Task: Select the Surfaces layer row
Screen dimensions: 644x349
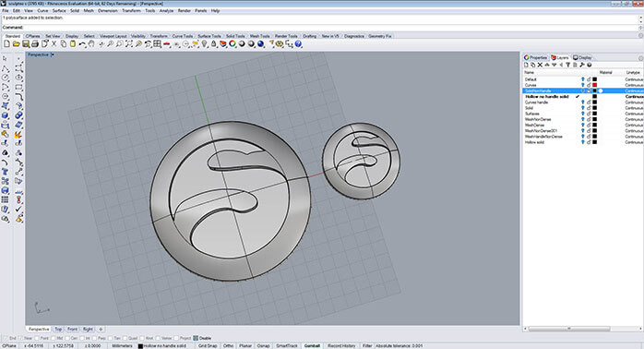Action: point(583,114)
